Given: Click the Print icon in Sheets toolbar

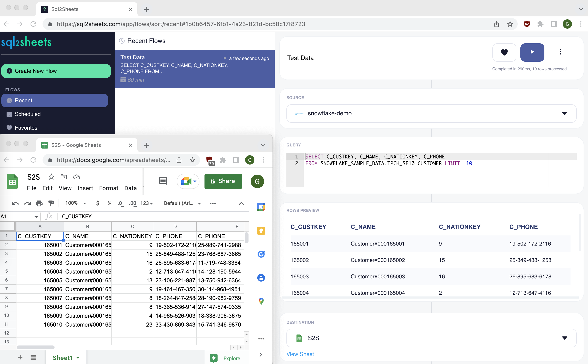Looking at the screenshot, I should coord(39,203).
